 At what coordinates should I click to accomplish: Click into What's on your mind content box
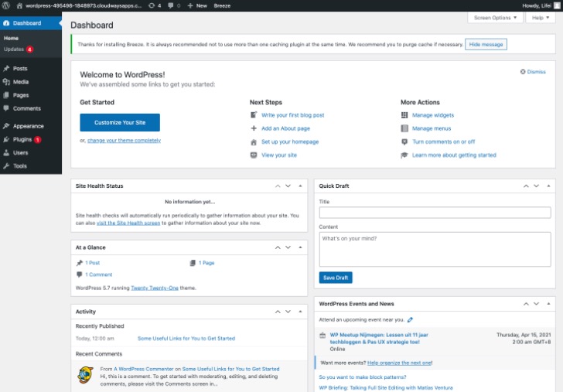[435, 250]
